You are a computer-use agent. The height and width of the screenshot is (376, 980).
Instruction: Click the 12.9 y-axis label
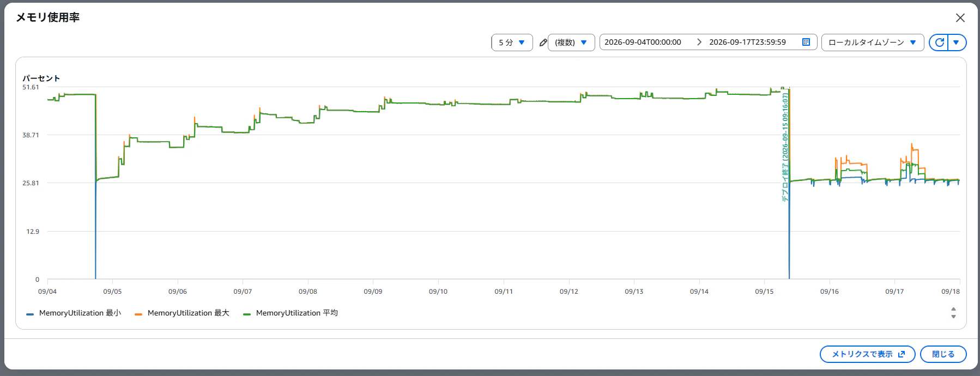pos(33,232)
